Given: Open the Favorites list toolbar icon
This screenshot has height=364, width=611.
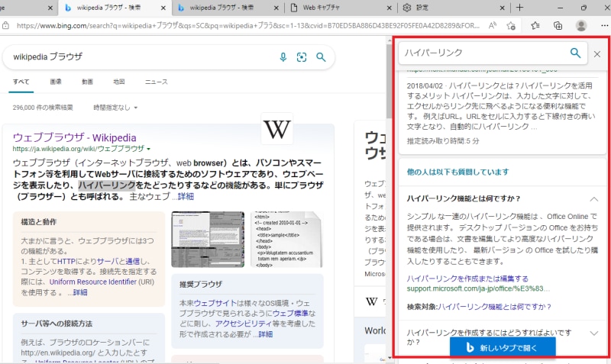Looking at the screenshot, I should 537,25.
